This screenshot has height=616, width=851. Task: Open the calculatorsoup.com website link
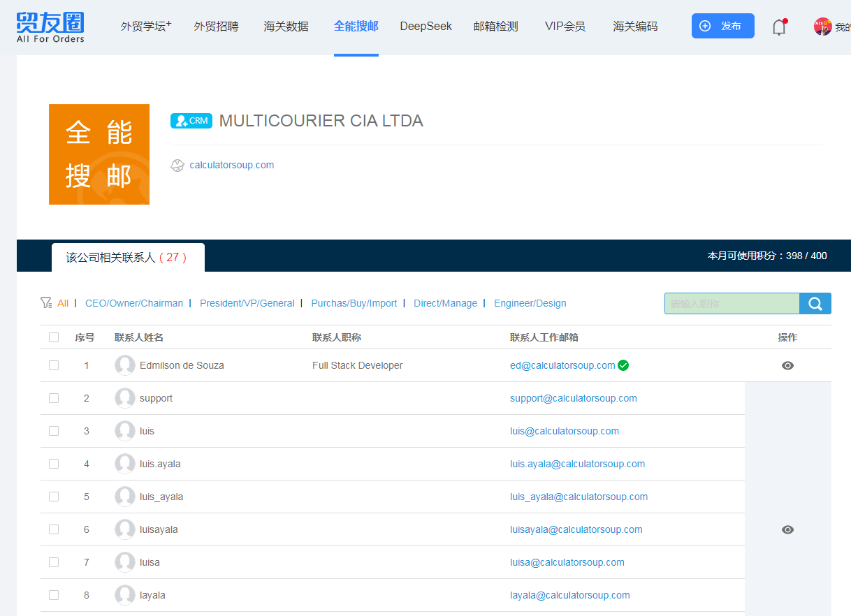(231, 166)
